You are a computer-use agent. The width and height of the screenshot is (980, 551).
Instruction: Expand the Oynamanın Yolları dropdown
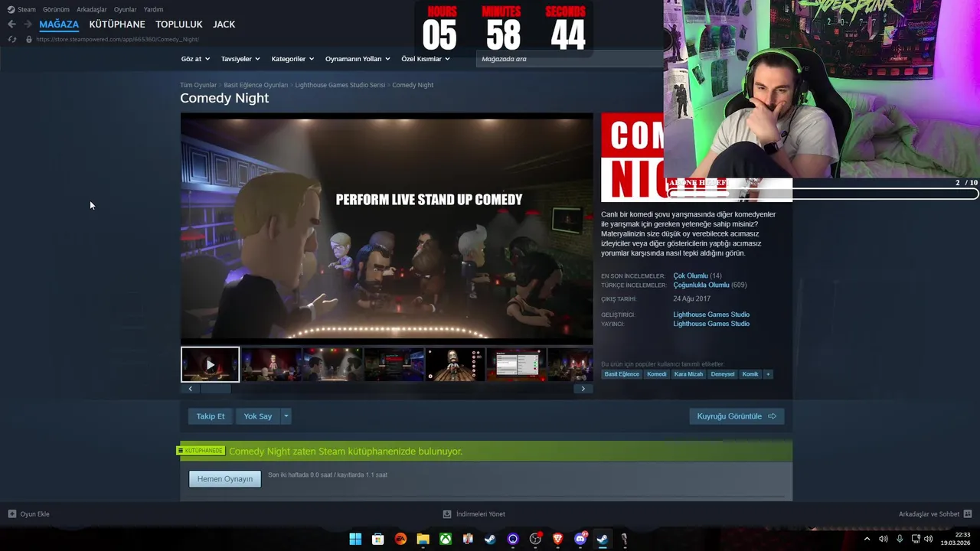click(358, 59)
